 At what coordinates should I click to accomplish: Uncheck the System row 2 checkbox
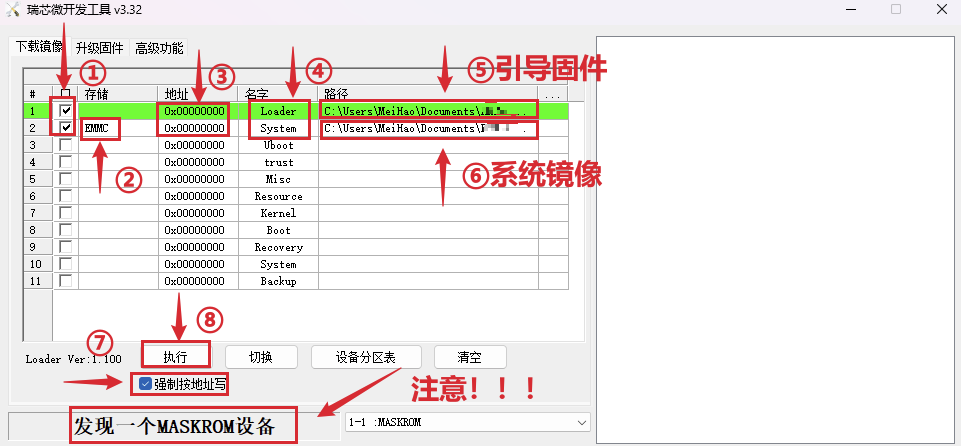(x=66, y=128)
